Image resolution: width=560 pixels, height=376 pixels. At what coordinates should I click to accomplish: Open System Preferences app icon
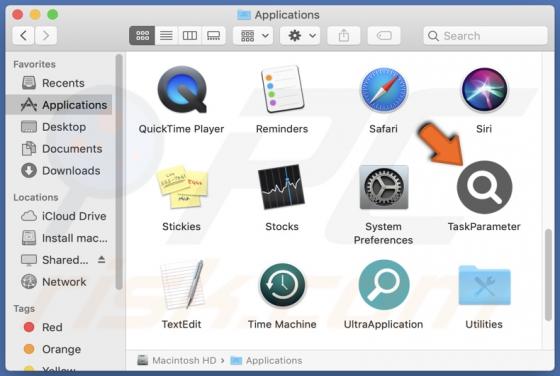(x=384, y=187)
